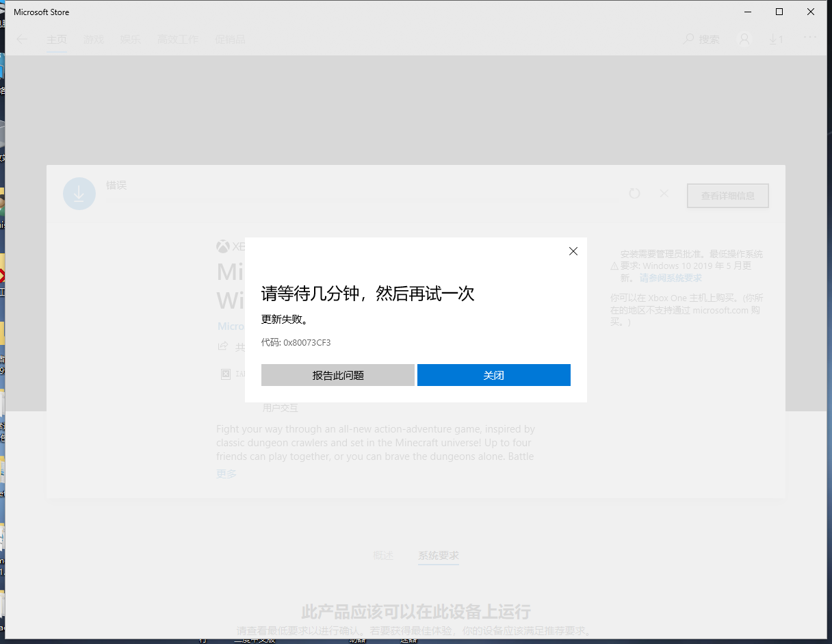Click the Xbox logo icon
This screenshot has width=832, height=644.
point(222,246)
